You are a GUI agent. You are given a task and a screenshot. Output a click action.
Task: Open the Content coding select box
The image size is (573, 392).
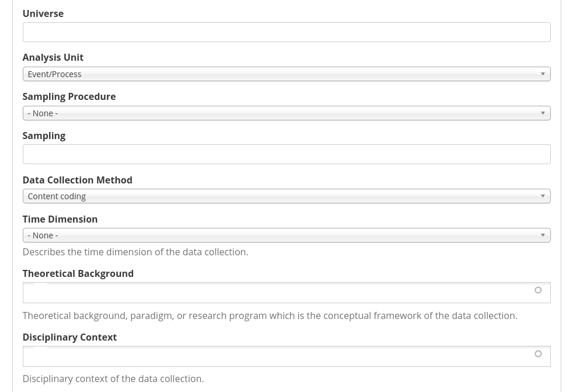coord(286,196)
